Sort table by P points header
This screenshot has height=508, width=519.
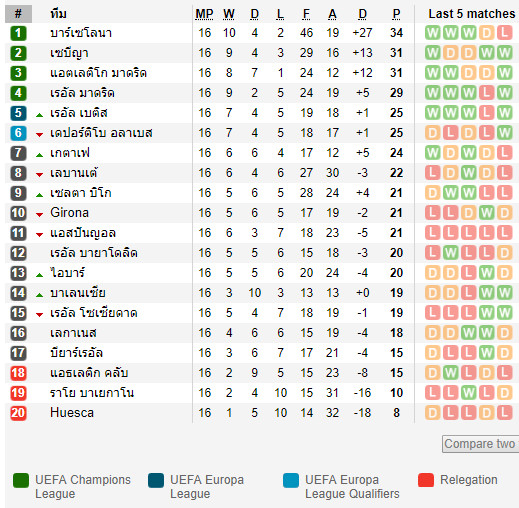396,14
